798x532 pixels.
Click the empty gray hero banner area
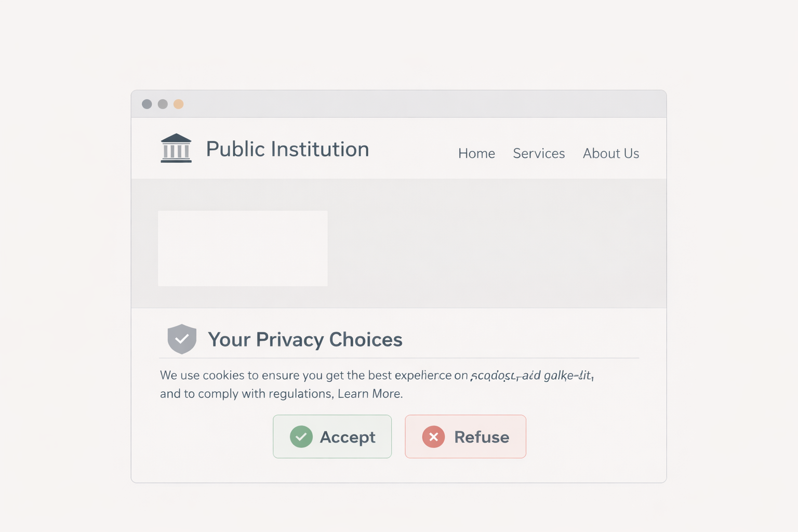[494, 243]
